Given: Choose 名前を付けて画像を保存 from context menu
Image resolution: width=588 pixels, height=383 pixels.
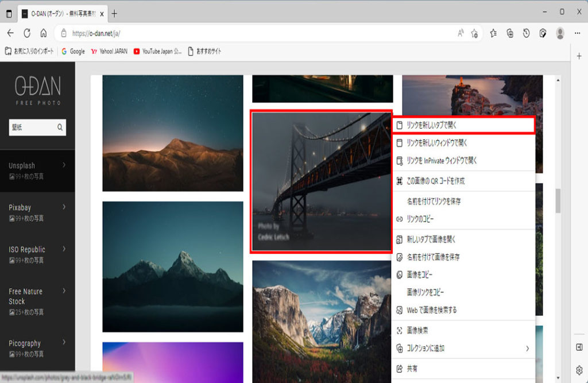Looking at the screenshot, I should click(433, 257).
